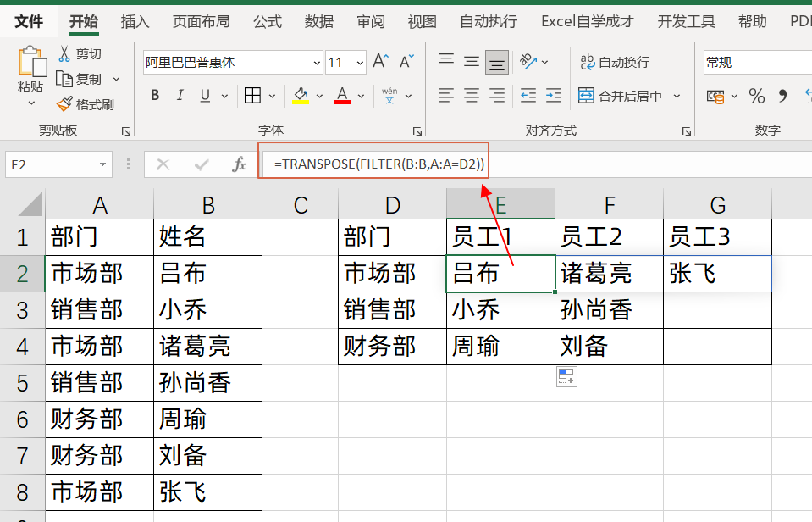Switch to the 页面布局 Page Layout tab
Screen dimensions: 812x522
[201, 21]
